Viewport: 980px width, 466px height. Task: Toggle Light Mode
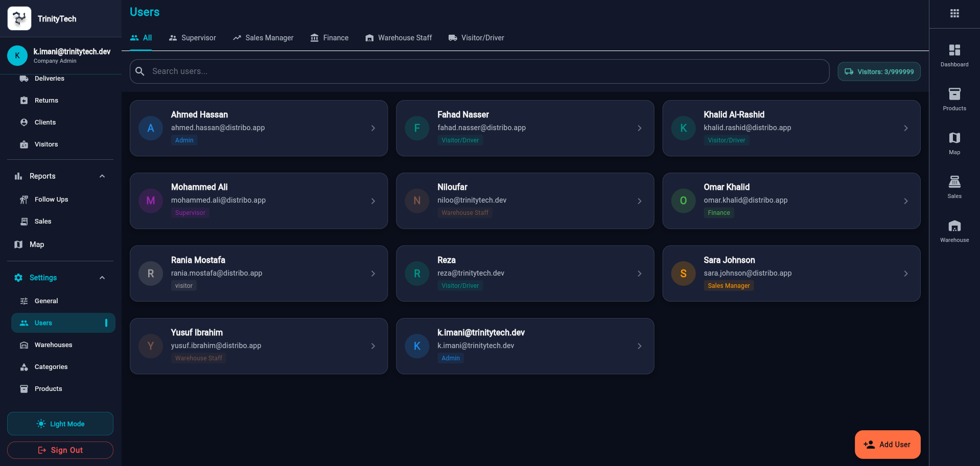[60, 424]
